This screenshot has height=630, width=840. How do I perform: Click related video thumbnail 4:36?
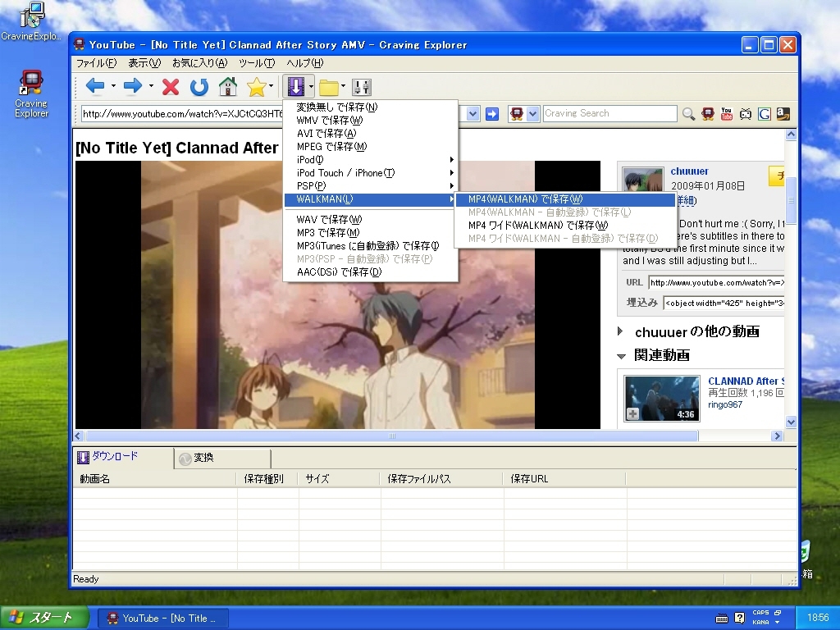pyautogui.click(x=662, y=398)
